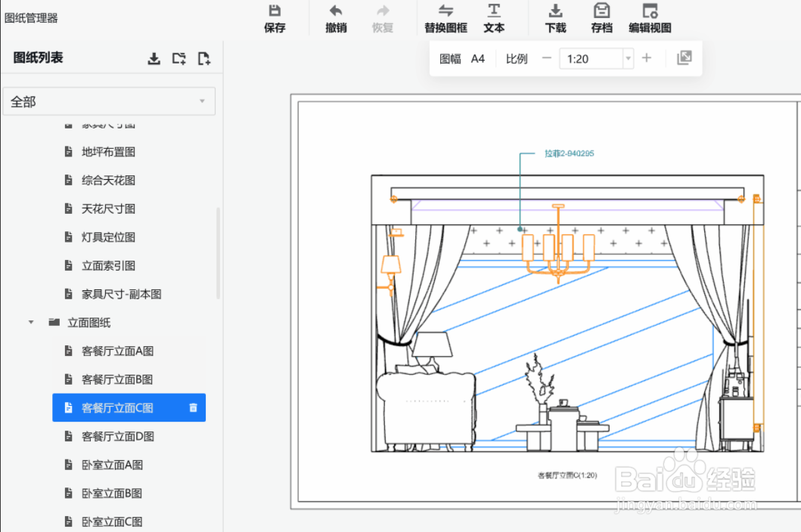Click the 1:20 scale input field

click(x=591, y=59)
